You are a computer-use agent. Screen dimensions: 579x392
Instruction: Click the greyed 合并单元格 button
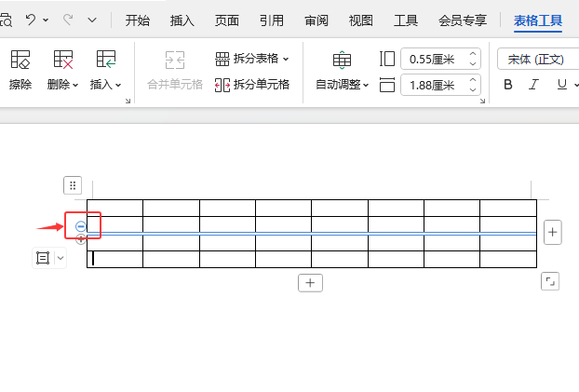pos(175,70)
